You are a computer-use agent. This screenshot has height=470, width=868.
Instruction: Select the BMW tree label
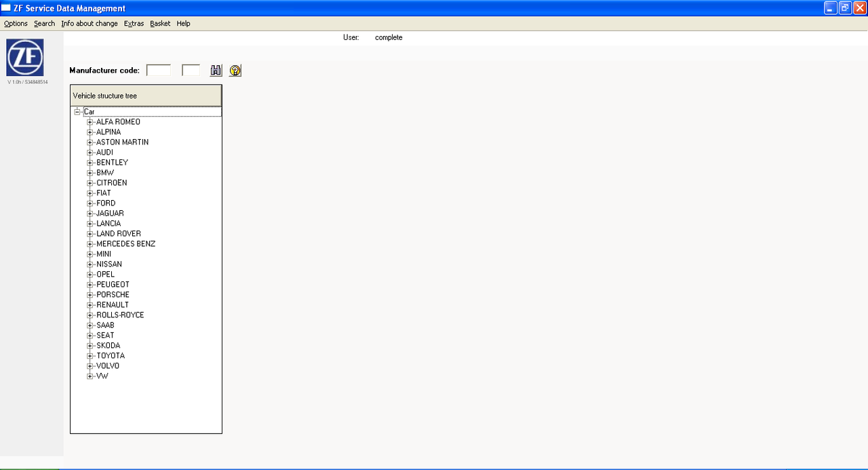[105, 173]
